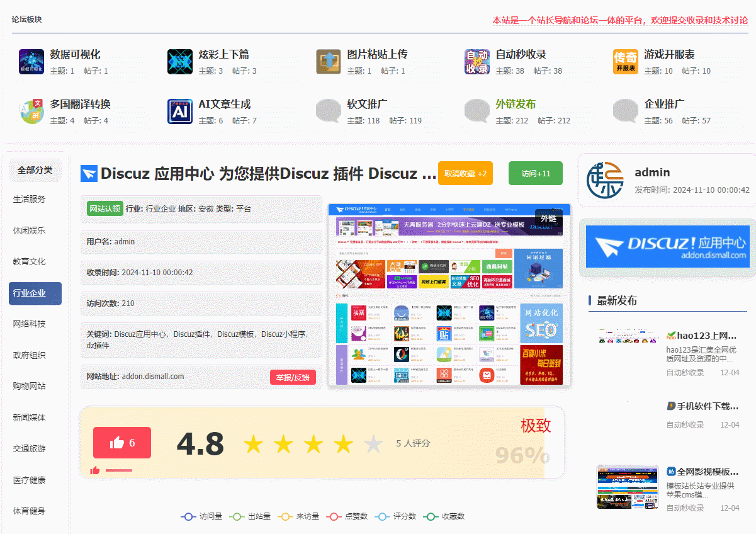
Task: Open the 软文推广 forum link
Action: [x=367, y=105]
